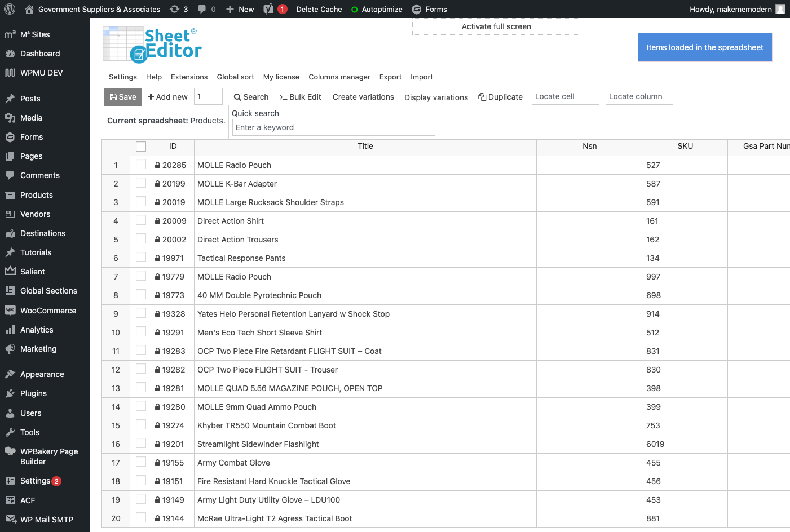Image resolution: width=790 pixels, height=532 pixels.
Task: Focus the rows number field next to Add new
Action: [208, 96]
